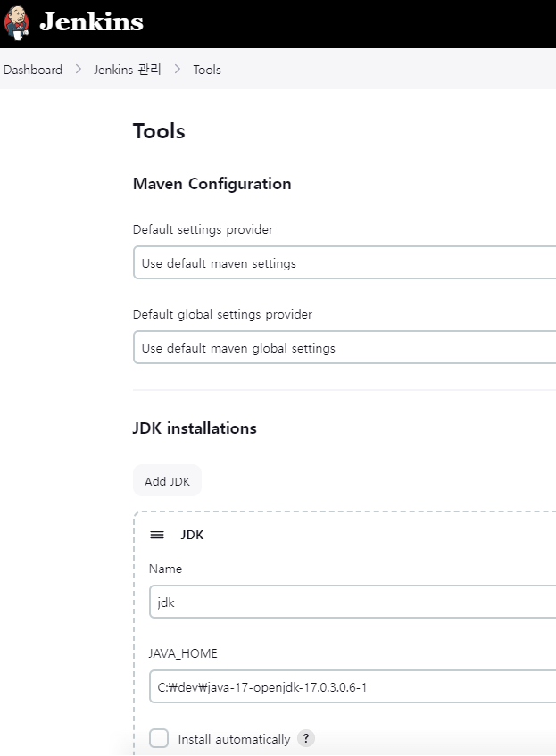Image resolution: width=556 pixels, height=756 pixels.
Task: Open help for Install automatically
Action: [306, 738]
